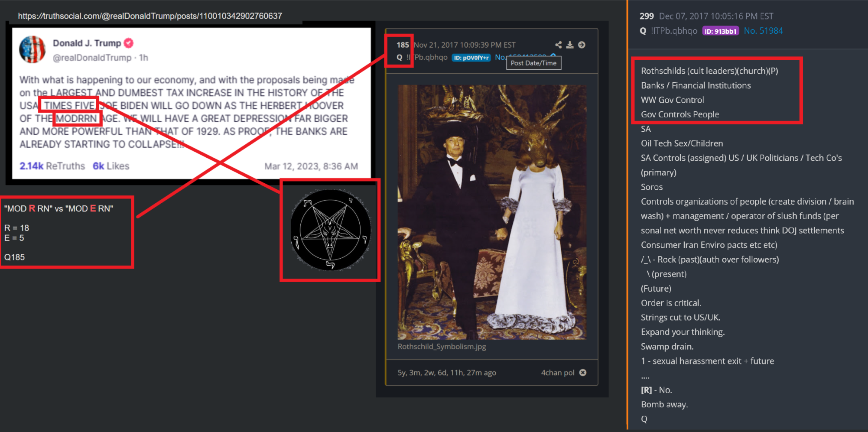
Task: Open Donald J. Trump's profile avatar
Action: [x=32, y=49]
